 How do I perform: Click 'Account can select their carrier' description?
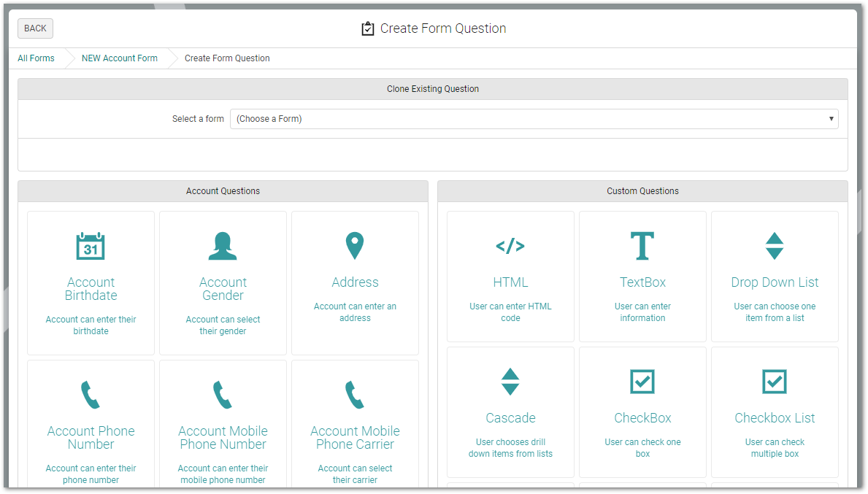coord(355,474)
